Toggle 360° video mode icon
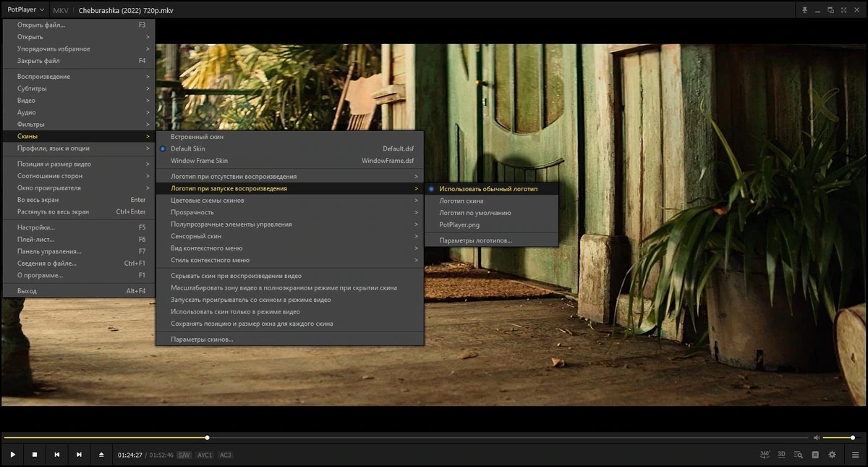Image resolution: width=868 pixels, height=467 pixels. 765,455
